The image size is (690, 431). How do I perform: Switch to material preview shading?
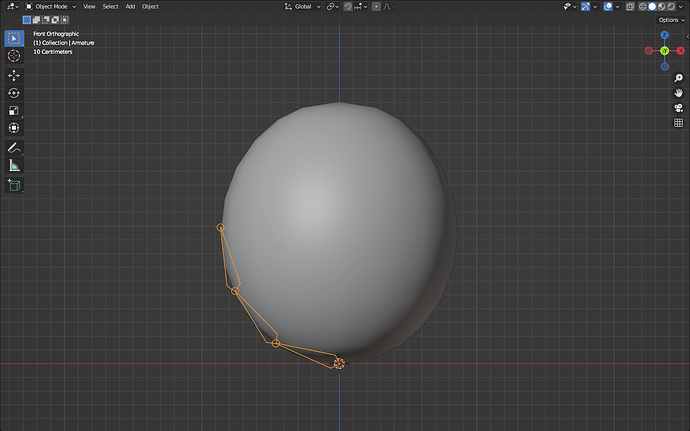pyautogui.click(x=662, y=7)
